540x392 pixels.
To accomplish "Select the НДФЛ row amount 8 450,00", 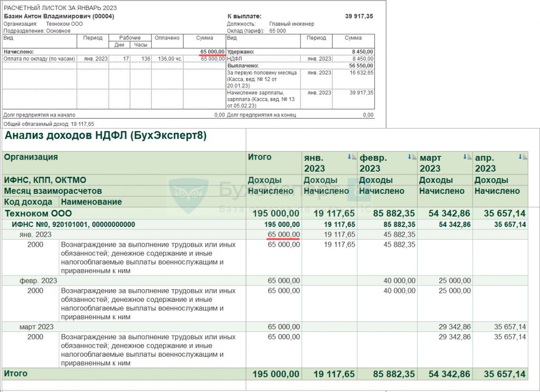I will 363,59.
